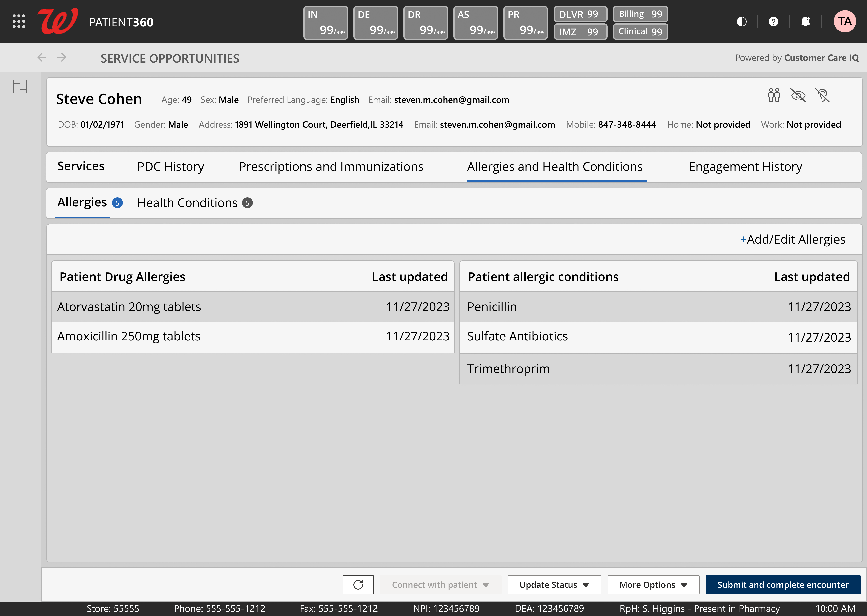The height and width of the screenshot is (616, 867).
Task: Open the notifications bell icon
Action: (x=805, y=22)
